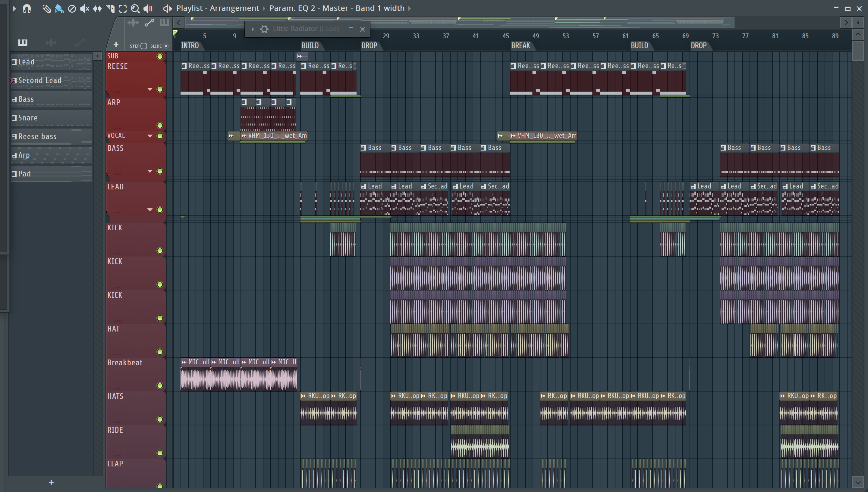Select the Second Lead pattern
This screenshot has height=492, width=868.
click(x=51, y=80)
